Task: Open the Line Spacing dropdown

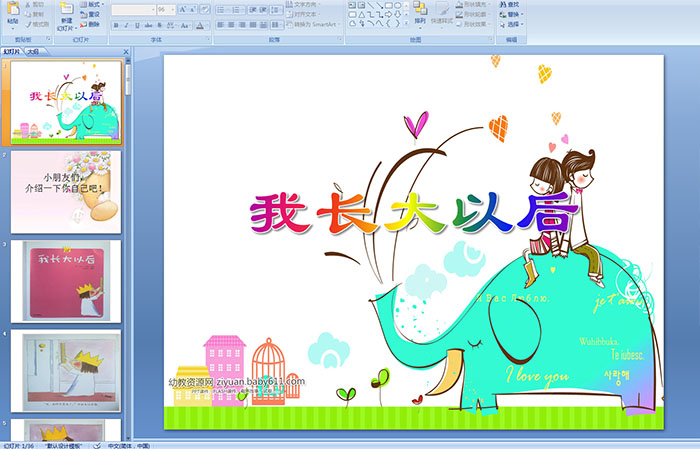Action: pos(277,9)
